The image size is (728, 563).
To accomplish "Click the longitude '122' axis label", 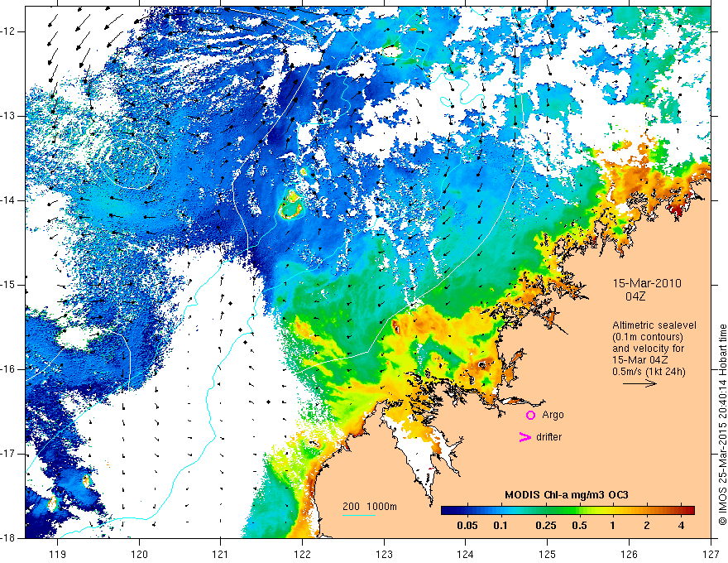I will [x=303, y=554].
